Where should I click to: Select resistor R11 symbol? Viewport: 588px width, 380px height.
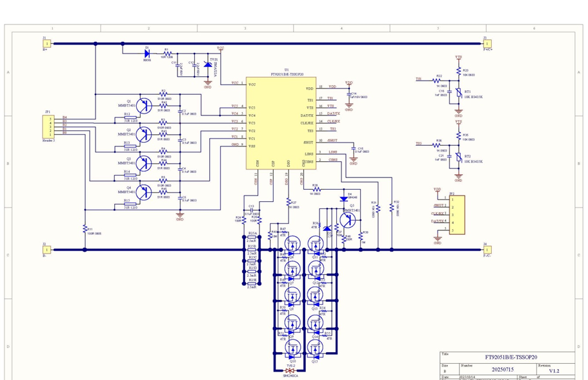point(85,229)
